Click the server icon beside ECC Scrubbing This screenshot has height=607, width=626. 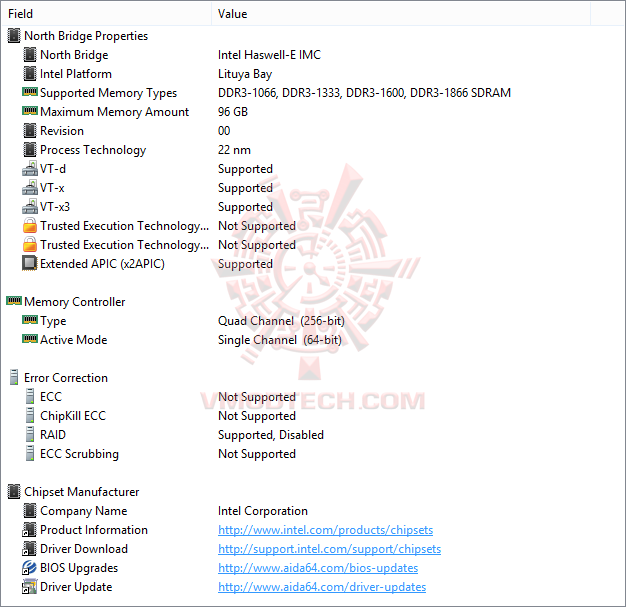30,453
